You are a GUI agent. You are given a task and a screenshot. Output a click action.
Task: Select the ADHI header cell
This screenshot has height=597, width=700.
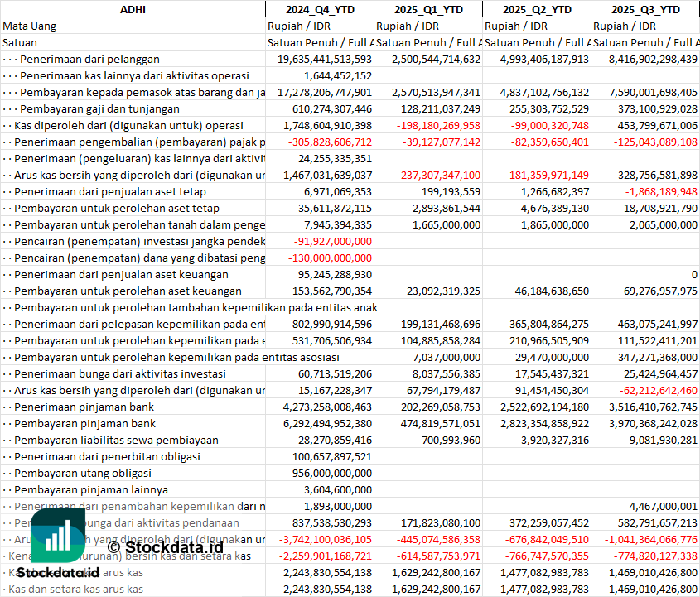click(133, 9)
